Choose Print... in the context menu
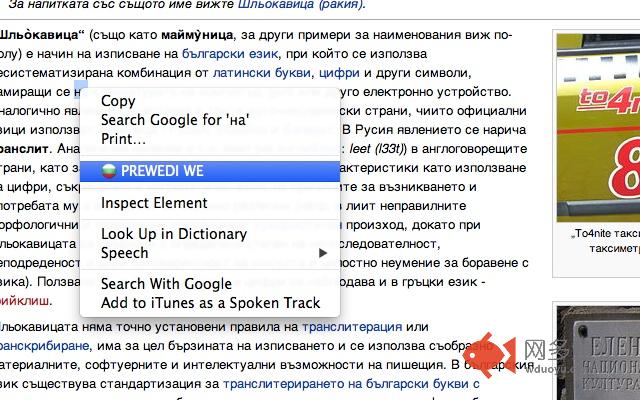Viewport: 640px width, 400px height. 123,139
